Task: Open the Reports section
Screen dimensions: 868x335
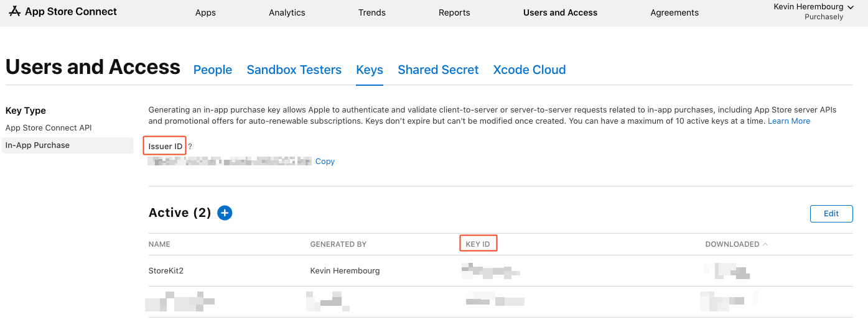Action: coord(454,12)
